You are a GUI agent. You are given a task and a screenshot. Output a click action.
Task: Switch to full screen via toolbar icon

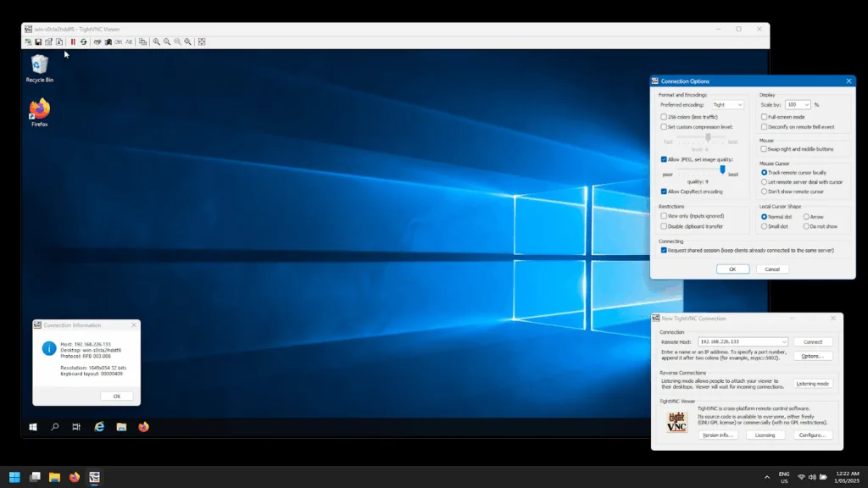tap(202, 42)
